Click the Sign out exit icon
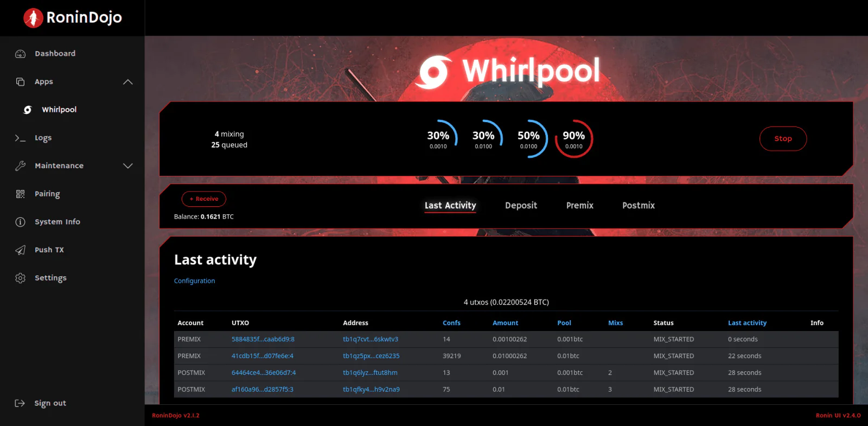The width and height of the screenshot is (868, 426). click(x=20, y=403)
